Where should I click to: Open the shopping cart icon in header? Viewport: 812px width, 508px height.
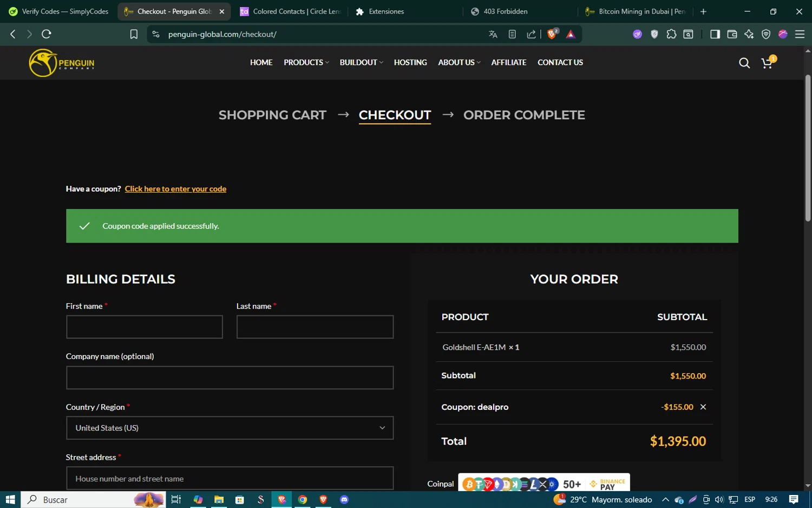pyautogui.click(x=768, y=63)
